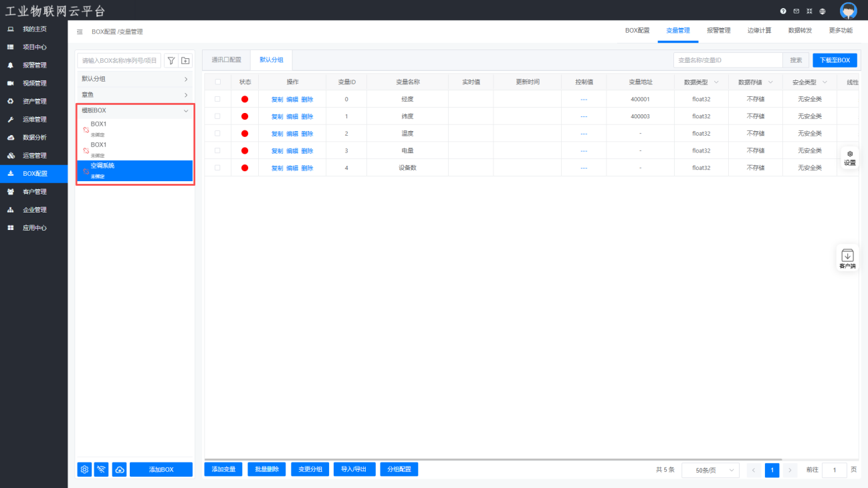This screenshot has width=868, height=488.
Task: Switch to the 报警管理 tab
Action: pyautogui.click(x=718, y=31)
